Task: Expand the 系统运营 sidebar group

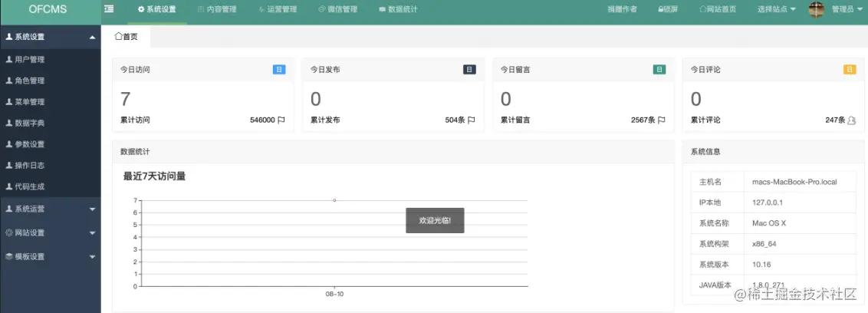Action: [51, 209]
